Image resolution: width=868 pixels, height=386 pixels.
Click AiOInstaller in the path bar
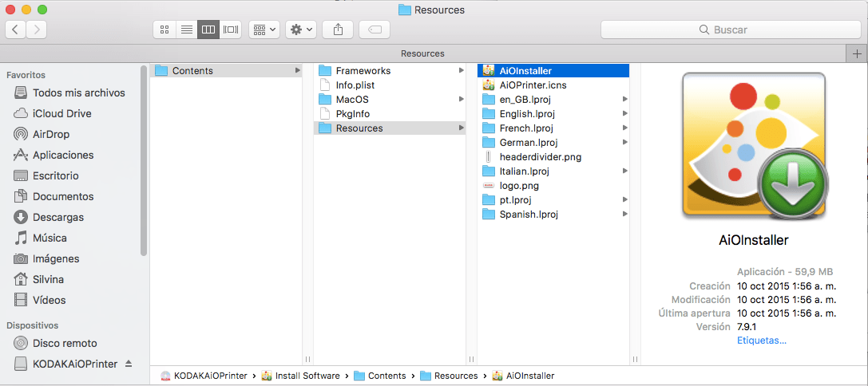(x=523, y=376)
